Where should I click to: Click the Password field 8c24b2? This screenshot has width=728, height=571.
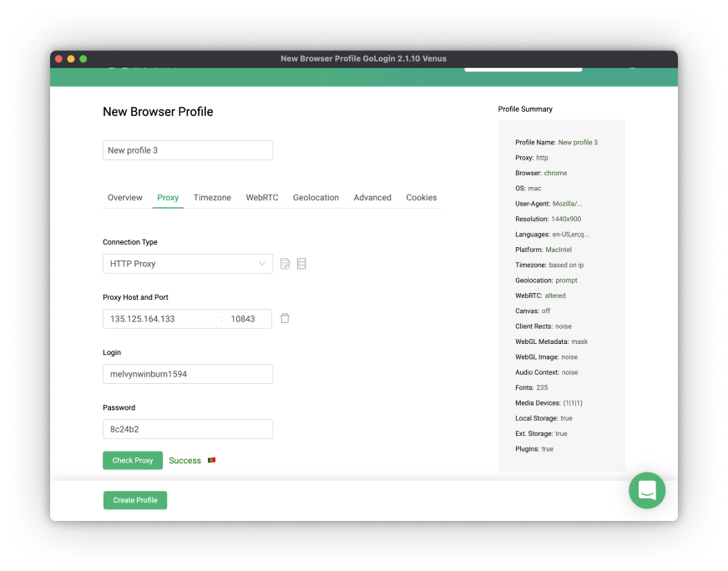pos(188,429)
